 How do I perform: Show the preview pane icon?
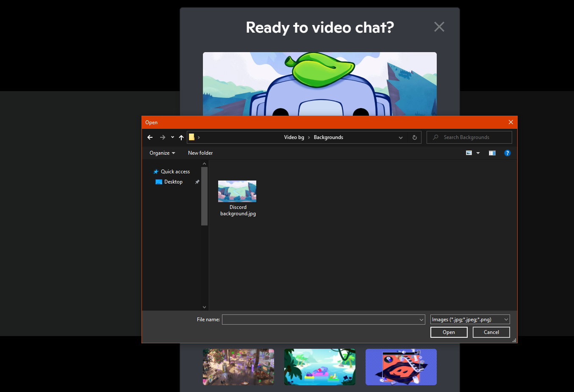pos(492,153)
